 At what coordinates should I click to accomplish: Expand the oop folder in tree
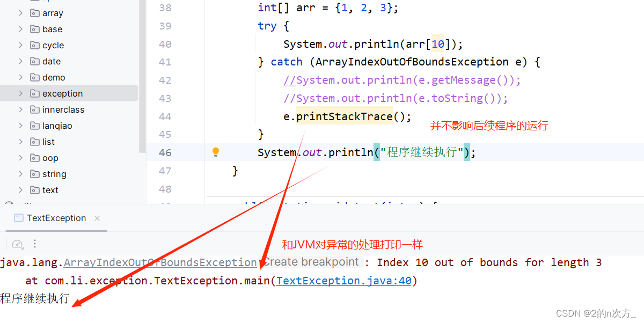click(20, 158)
